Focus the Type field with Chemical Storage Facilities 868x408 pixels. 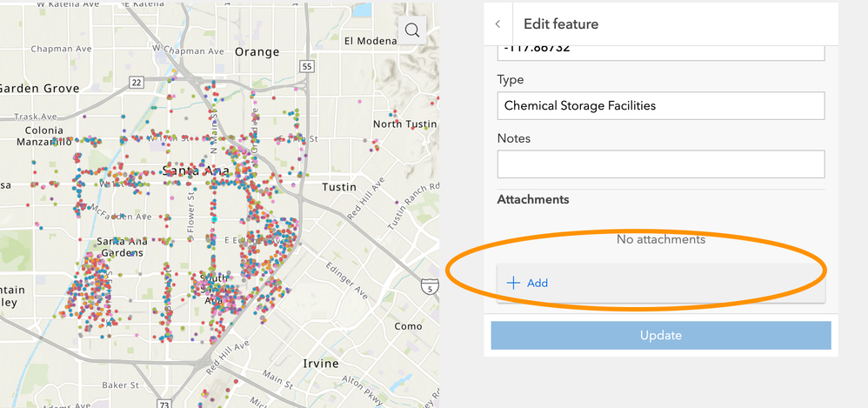[x=660, y=106]
